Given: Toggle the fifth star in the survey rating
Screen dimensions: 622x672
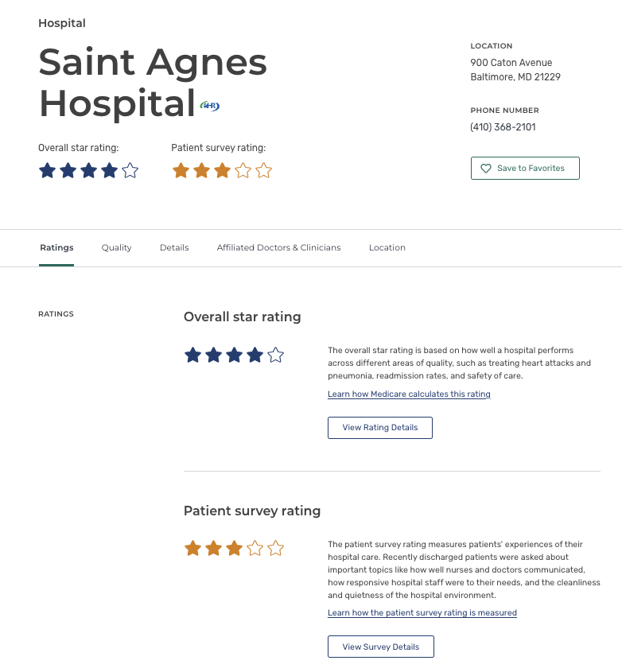Looking at the screenshot, I should click(275, 548).
